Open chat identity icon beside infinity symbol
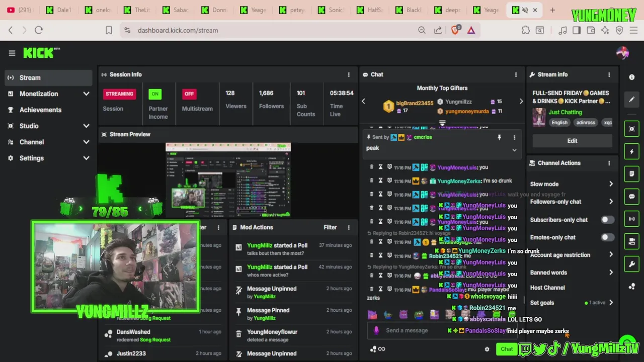This screenshot has width=644, height=362. (373, 349)
